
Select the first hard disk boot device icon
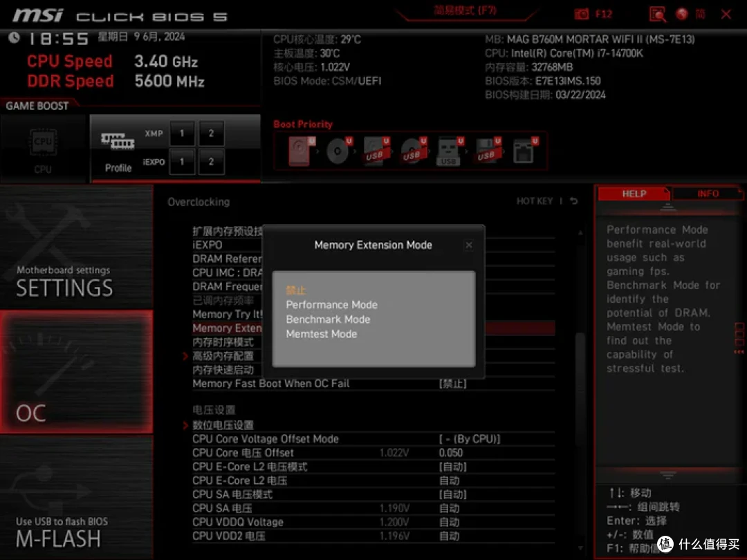(x=301, y=151)
